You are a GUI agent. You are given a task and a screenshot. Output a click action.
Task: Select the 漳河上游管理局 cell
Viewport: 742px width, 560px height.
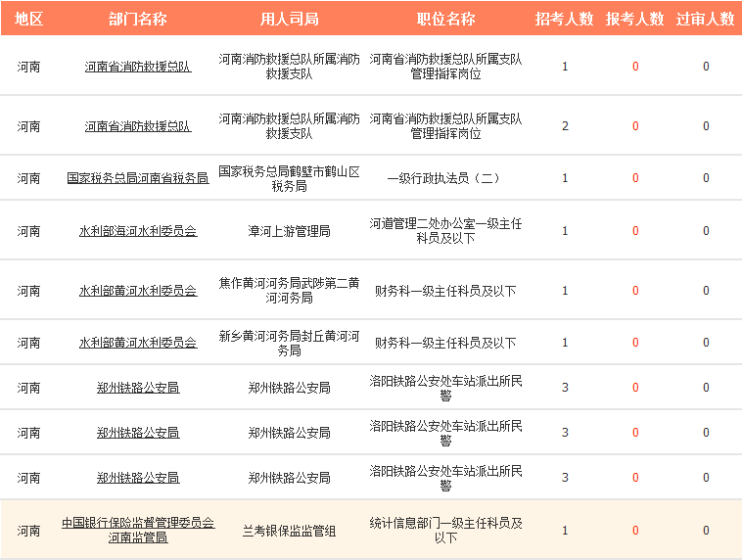click(289, 231)
